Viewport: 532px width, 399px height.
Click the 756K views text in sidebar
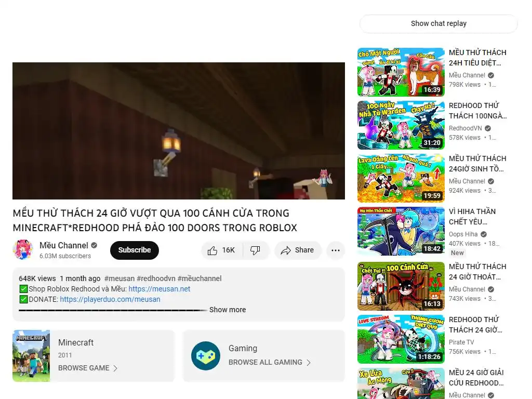tap(464, 352)
